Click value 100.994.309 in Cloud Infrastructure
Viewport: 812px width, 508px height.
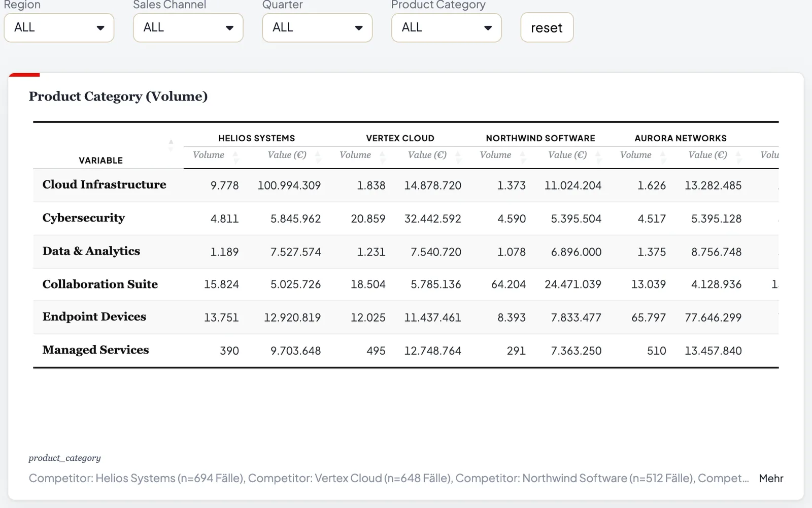[x=289, y=185]
